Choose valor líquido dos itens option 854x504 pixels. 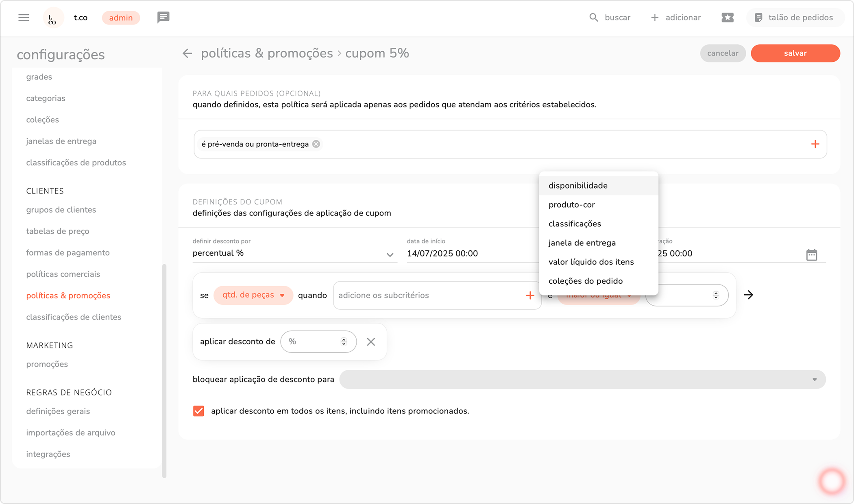tap(591, 262)
